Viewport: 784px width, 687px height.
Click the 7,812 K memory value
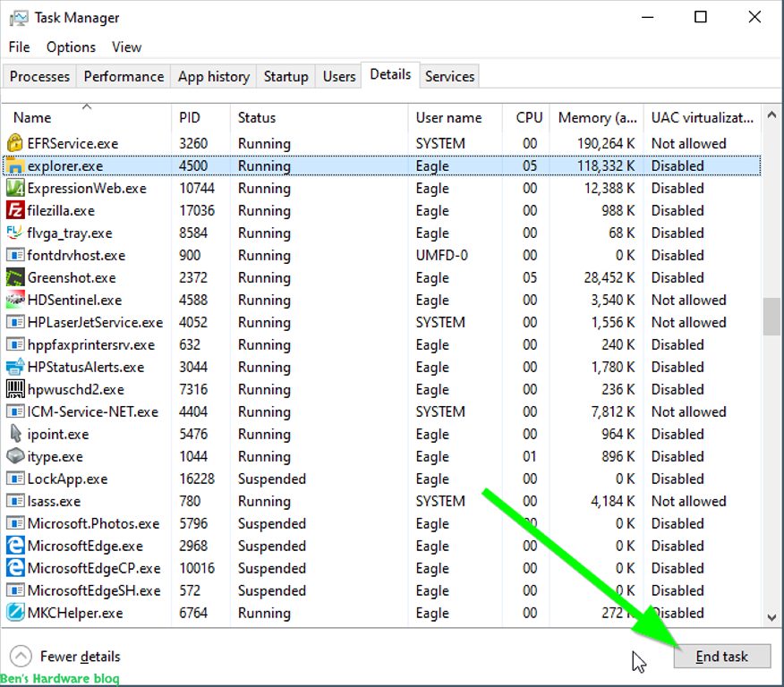click(x=613, y=411)
